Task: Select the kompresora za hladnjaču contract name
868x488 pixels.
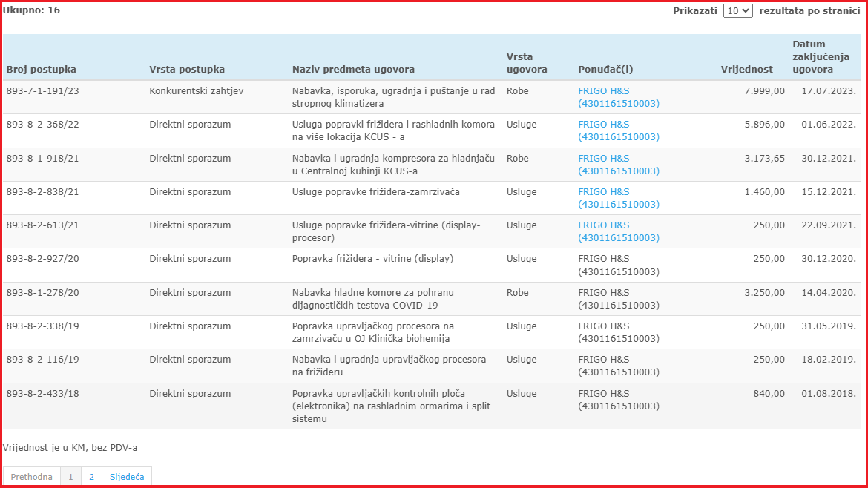Action: (x=394, y=165)
